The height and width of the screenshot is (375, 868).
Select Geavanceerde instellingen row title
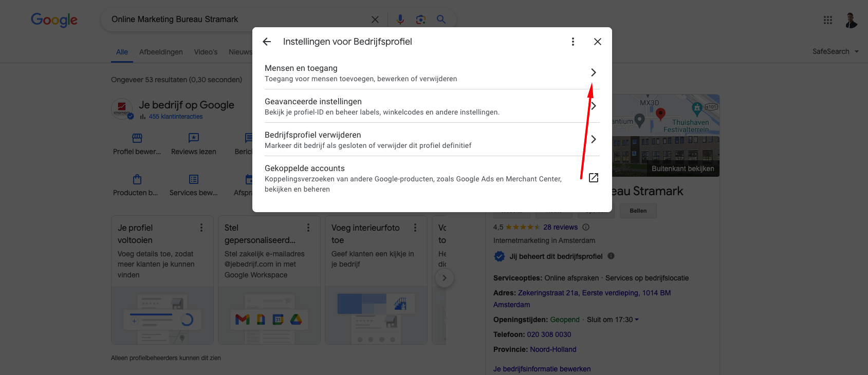coord(313,102)
